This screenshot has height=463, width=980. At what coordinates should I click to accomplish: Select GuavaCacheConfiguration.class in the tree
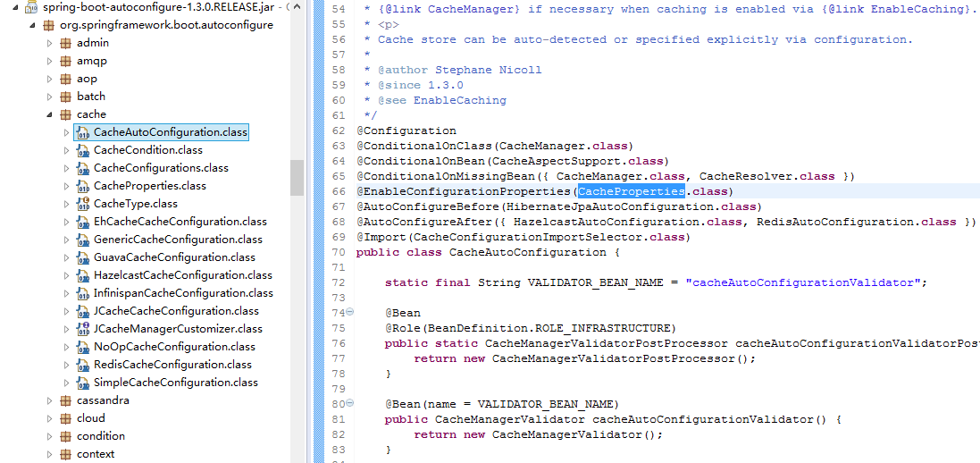click(x=174, y=257)
